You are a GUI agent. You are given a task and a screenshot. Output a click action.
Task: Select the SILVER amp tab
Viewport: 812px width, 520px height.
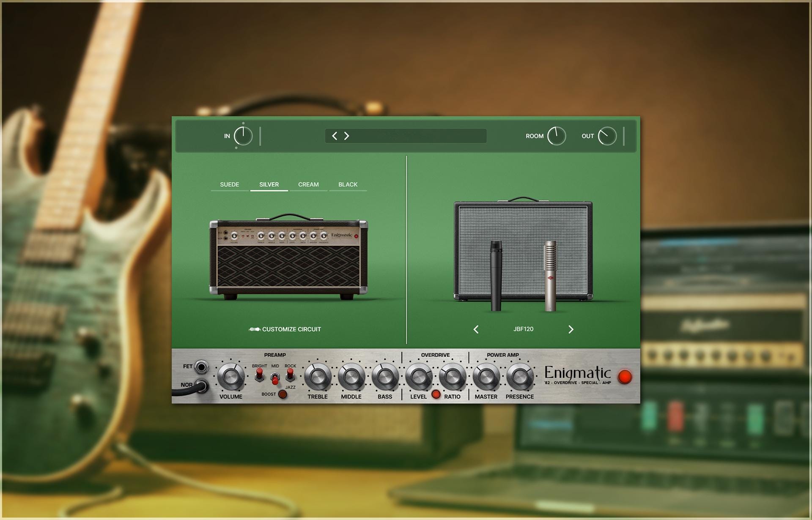pyautogui.click(x=269, y=185)
